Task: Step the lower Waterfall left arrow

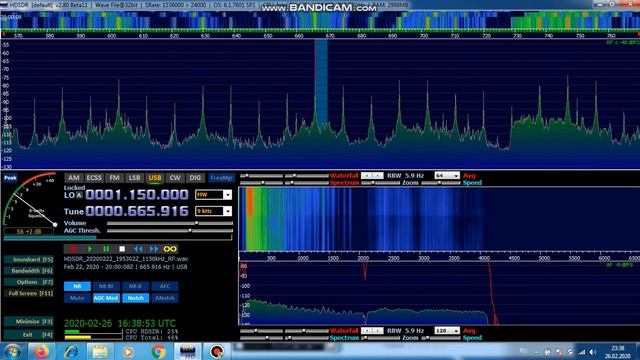Action: tap(367, 331)
